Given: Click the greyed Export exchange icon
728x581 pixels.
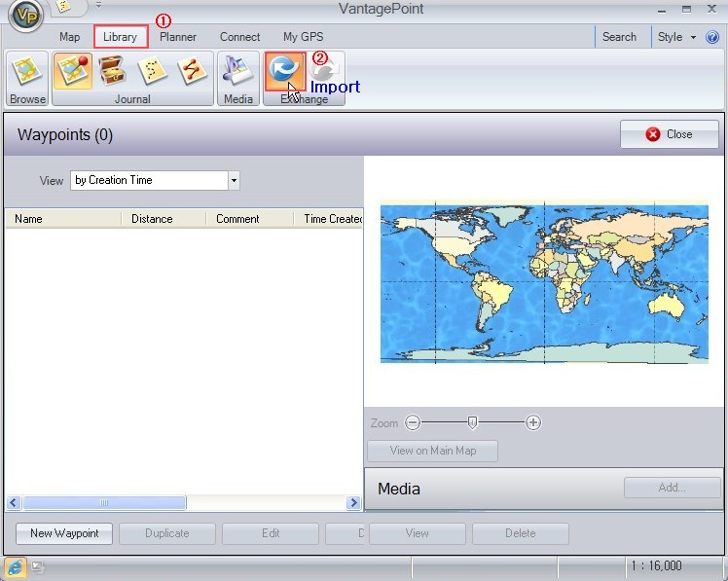Looking at the screenshot, I should (x=325, y=71).
